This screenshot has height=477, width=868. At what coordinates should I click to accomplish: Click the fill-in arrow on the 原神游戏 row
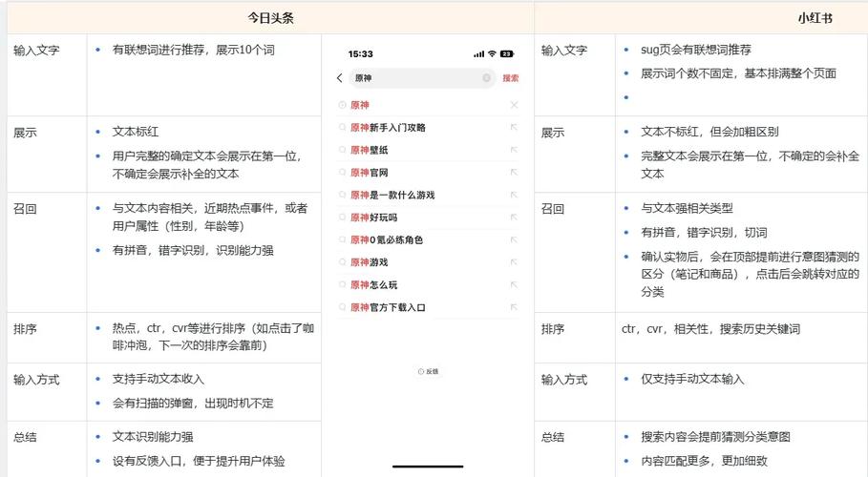pos(514,261)
